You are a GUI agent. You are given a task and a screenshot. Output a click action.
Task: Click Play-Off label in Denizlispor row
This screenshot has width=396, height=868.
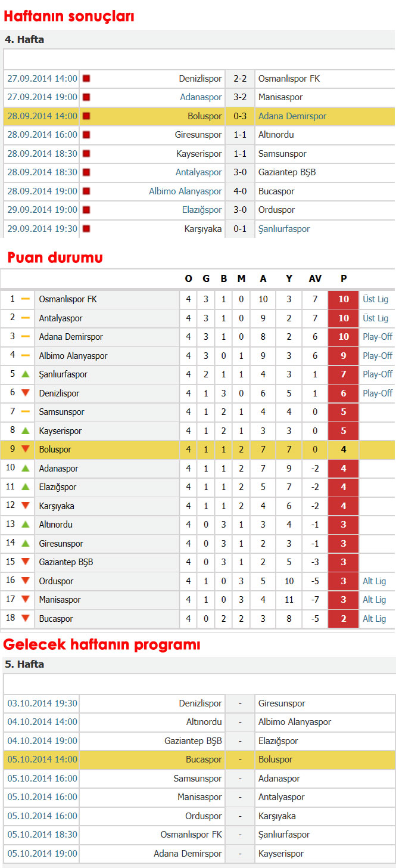tap(378, 393)
